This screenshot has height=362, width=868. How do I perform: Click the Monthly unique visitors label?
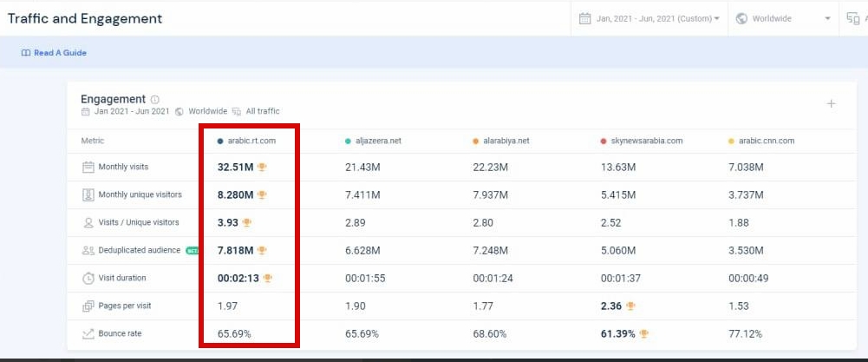[140, 194]
